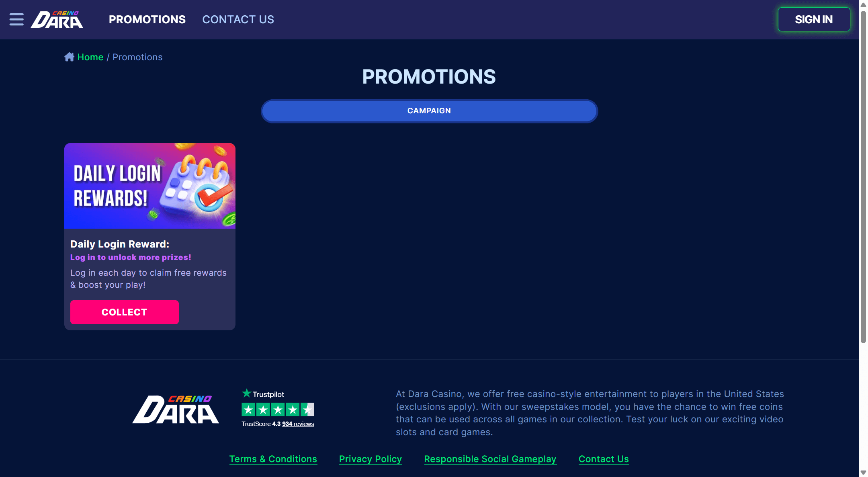The height and width of the screenshot is (477, 868).
Task: Select the Campaign tab
Action: 429,111
